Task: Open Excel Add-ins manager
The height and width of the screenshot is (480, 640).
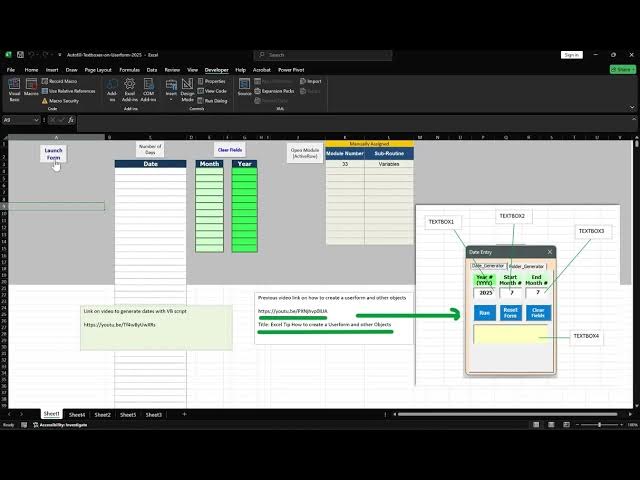Action: tap(130, 89)
